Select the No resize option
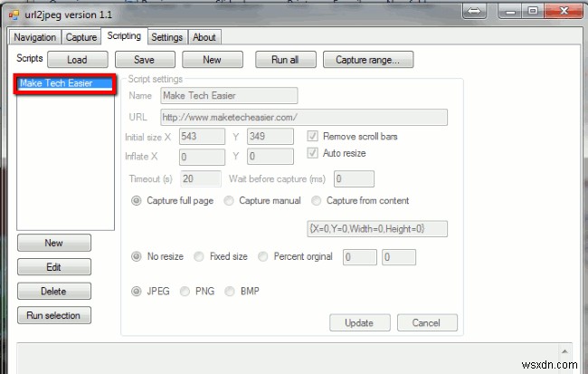The image size is (588, 374). [x=136, y=256]
